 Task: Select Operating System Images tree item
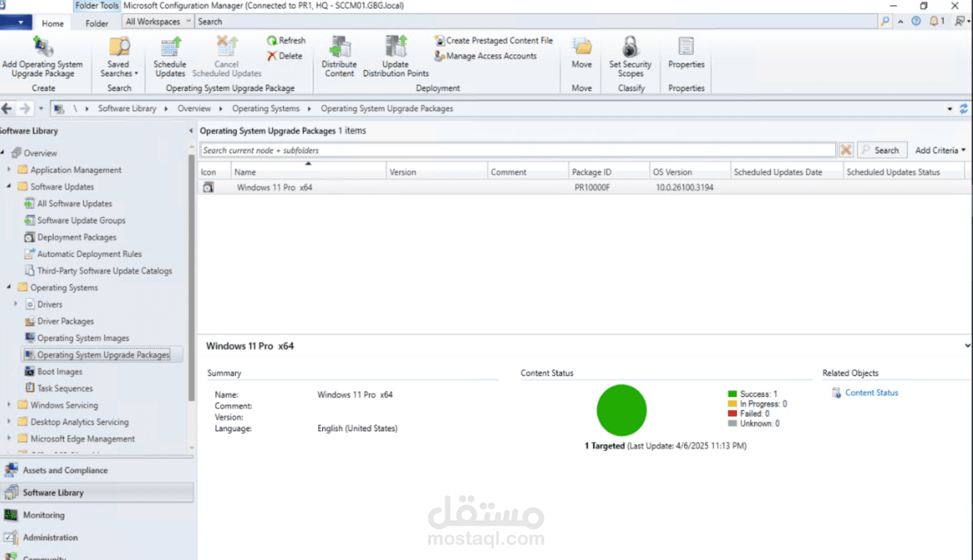point(83,338)
